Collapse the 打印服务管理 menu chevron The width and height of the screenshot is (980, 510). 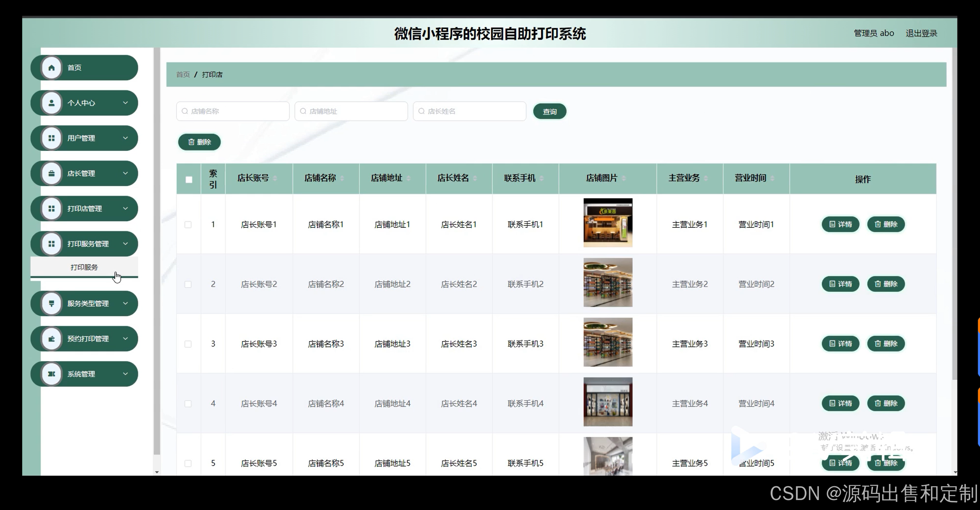click(x=125, y=244)
